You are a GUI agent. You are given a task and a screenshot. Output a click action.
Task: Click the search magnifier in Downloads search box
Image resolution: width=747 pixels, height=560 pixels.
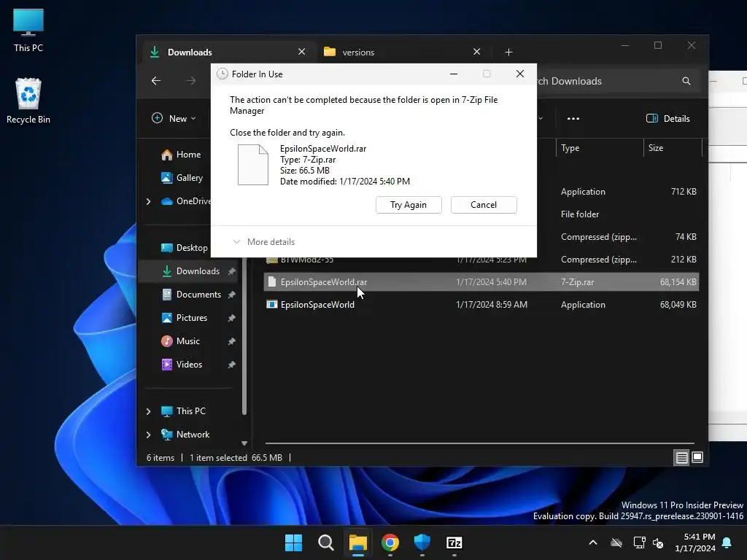click(x=686, y=81)
